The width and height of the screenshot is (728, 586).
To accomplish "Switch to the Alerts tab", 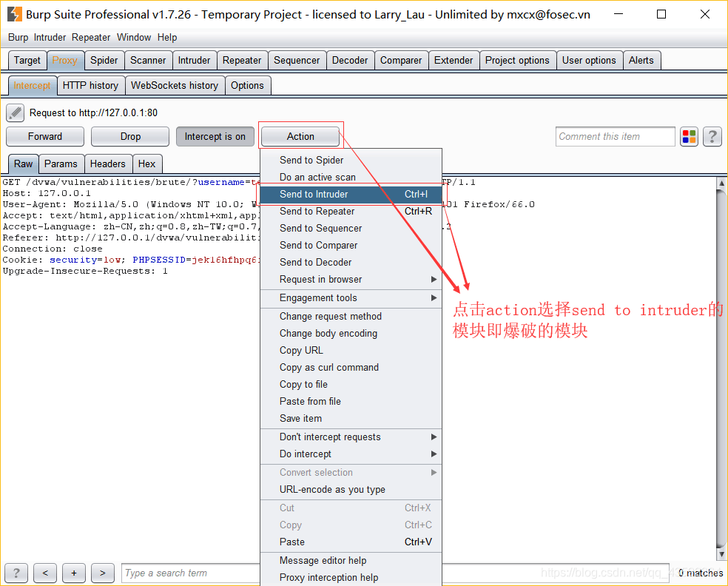I will tap(641, 61).
